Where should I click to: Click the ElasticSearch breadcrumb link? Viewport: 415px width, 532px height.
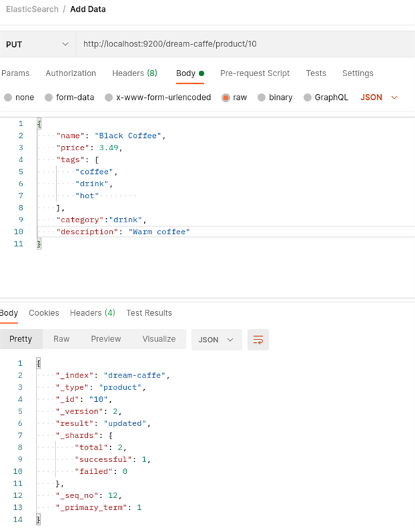[33, 9]
